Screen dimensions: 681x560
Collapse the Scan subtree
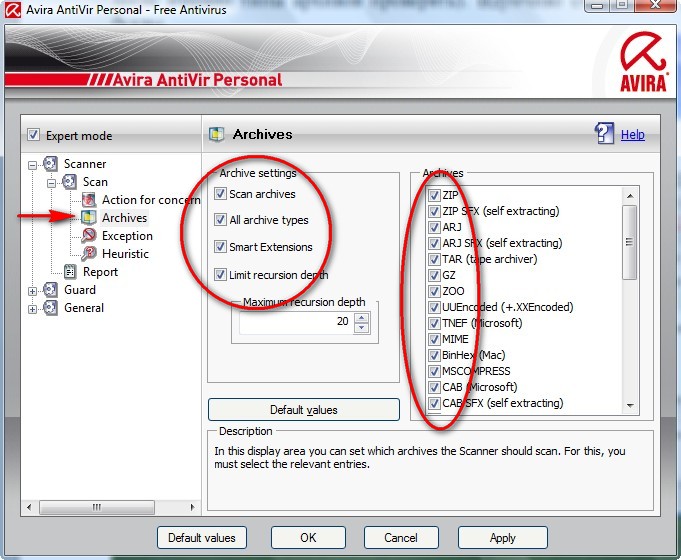click(x=51, y=183)
